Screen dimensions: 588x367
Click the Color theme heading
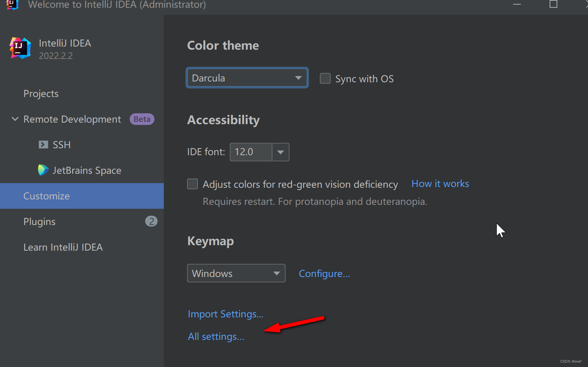pyautogui.click(x=223, y=45)
